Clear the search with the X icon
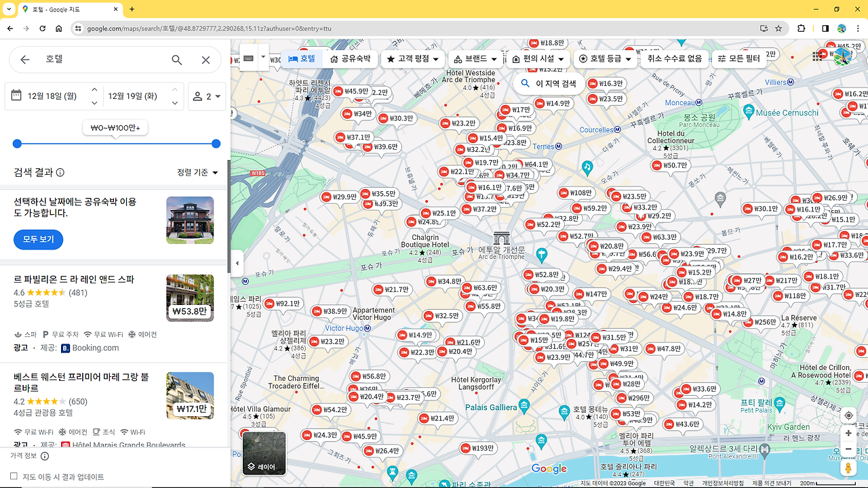The image size is (868, 488). (x=206, y=60)
